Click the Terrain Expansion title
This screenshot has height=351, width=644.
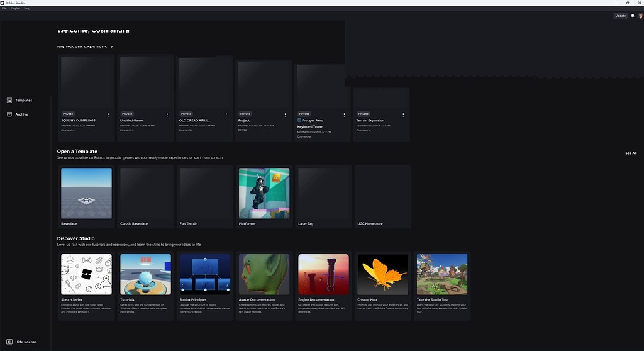[370, 120]
